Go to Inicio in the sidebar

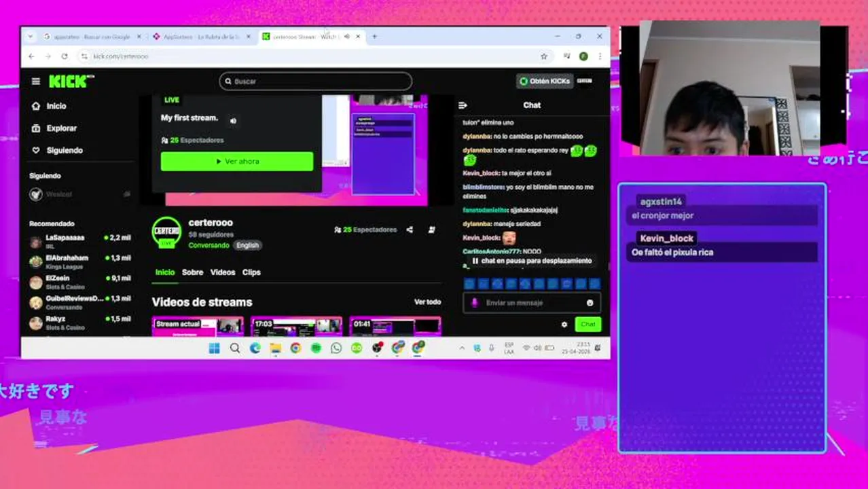tap(56, 106)
